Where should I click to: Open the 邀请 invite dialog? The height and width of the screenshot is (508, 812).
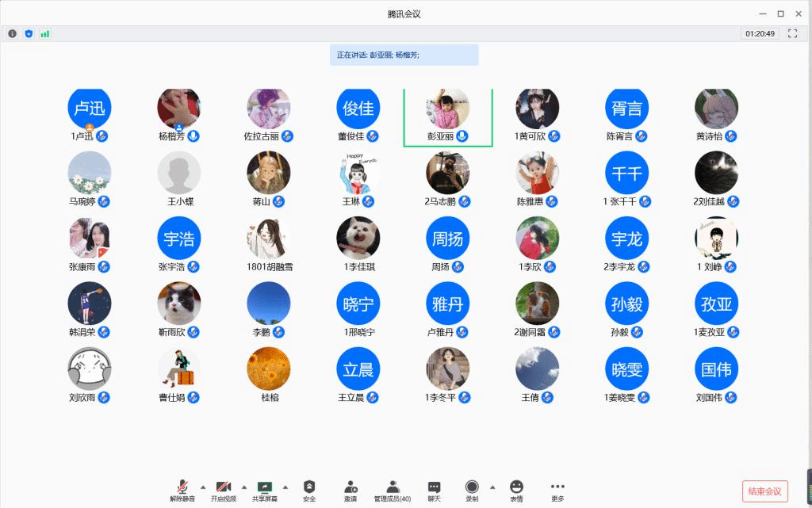click(x=350, y=491)
